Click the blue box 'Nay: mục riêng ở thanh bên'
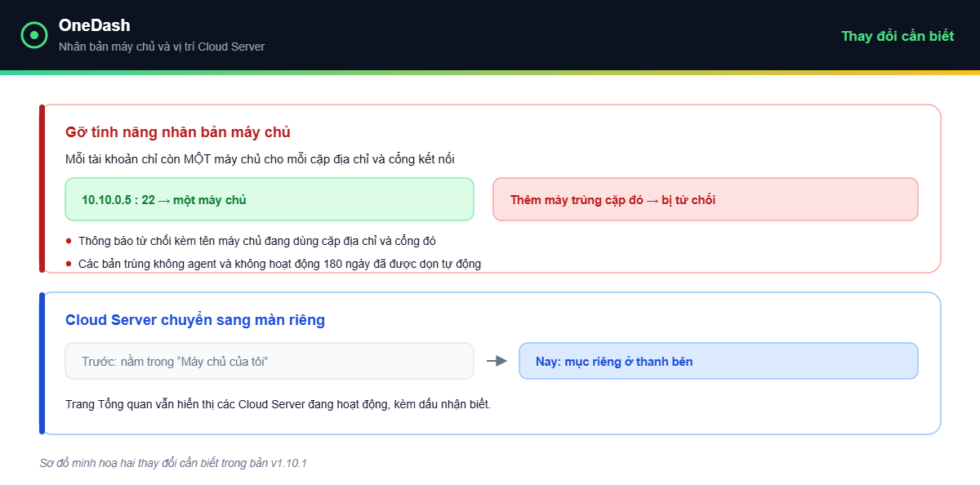The width and height of the screenshot is (980, 485). click(x=719, y=361)
